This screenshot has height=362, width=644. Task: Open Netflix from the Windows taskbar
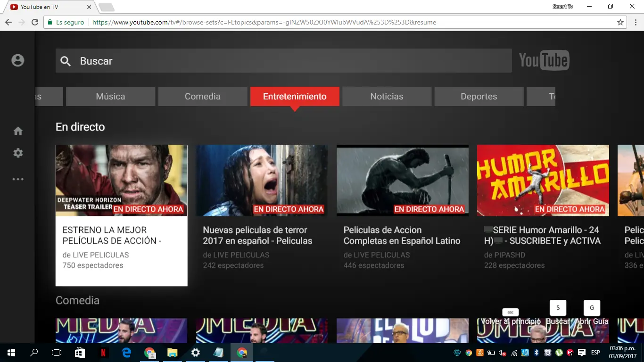103,353
